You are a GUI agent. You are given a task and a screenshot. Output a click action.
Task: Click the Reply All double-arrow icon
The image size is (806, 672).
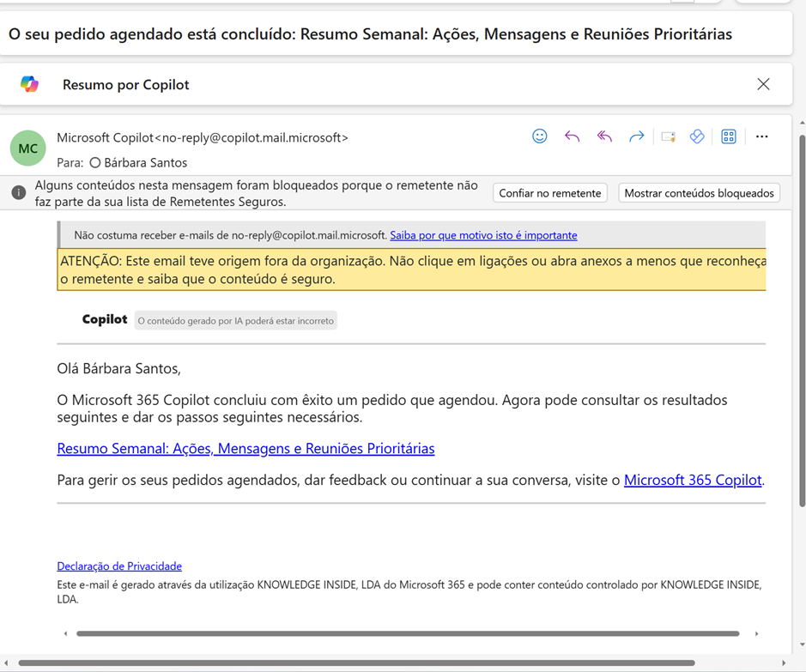[x=604, y=136]
